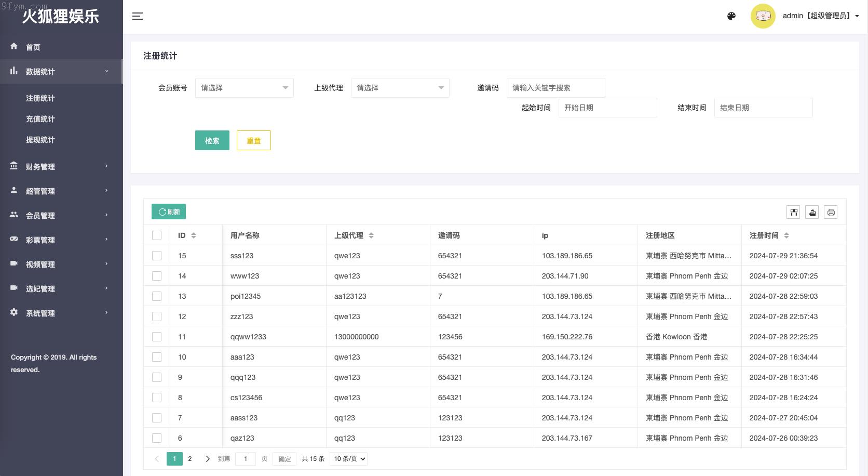Open the 10 条/页 page size selector

tap(349, 459)
